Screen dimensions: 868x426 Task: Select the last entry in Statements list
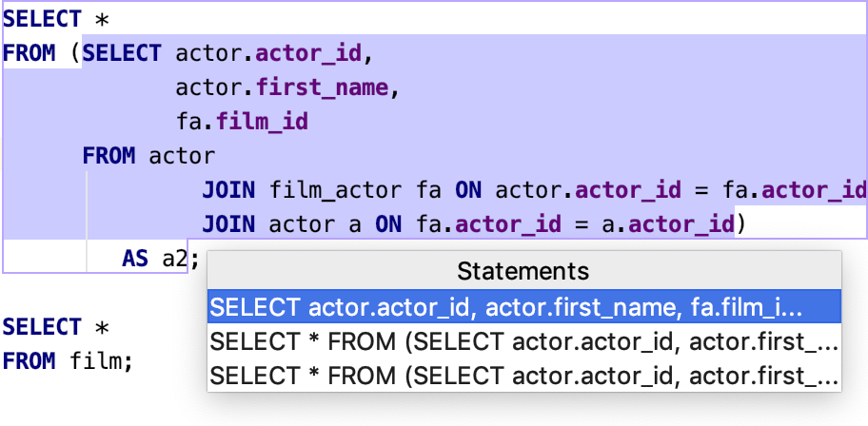pyautogui.click(x=522, y=376)
